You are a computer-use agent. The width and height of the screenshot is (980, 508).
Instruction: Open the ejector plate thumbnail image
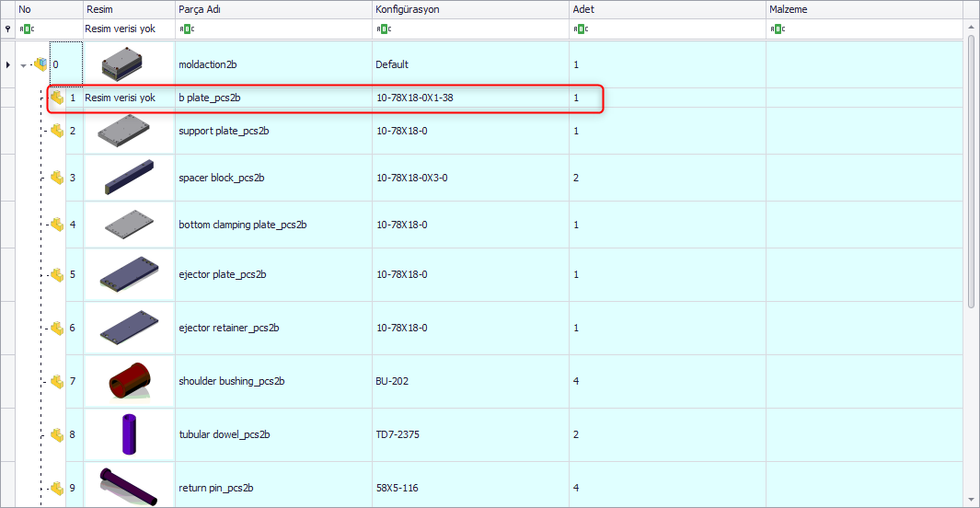pos(130,273)
